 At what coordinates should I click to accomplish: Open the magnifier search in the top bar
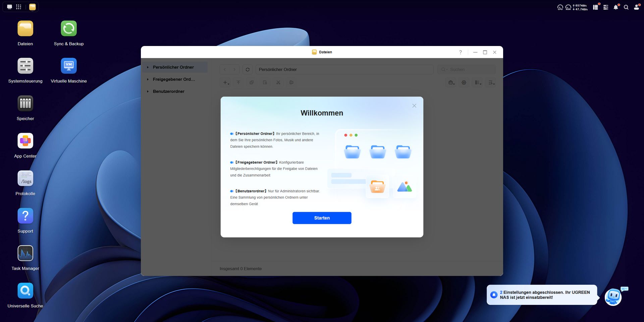point(626,7)
